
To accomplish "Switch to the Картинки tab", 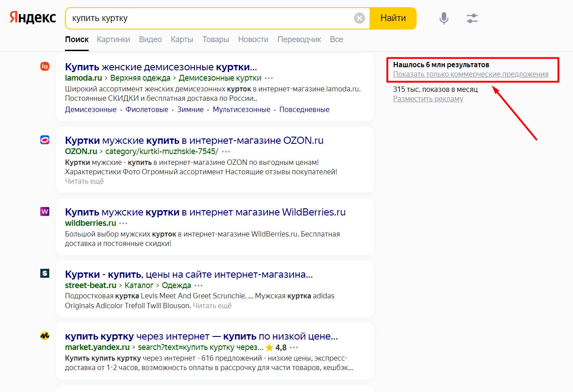I will [x=113, y=39].
